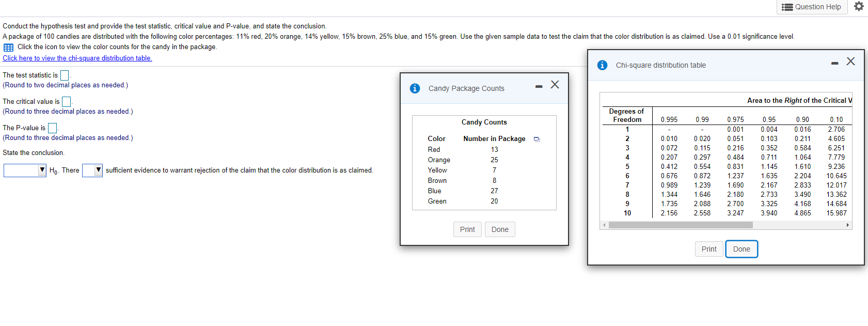Minimize the Candy Package Counts dialog

(x=539, y=86)
